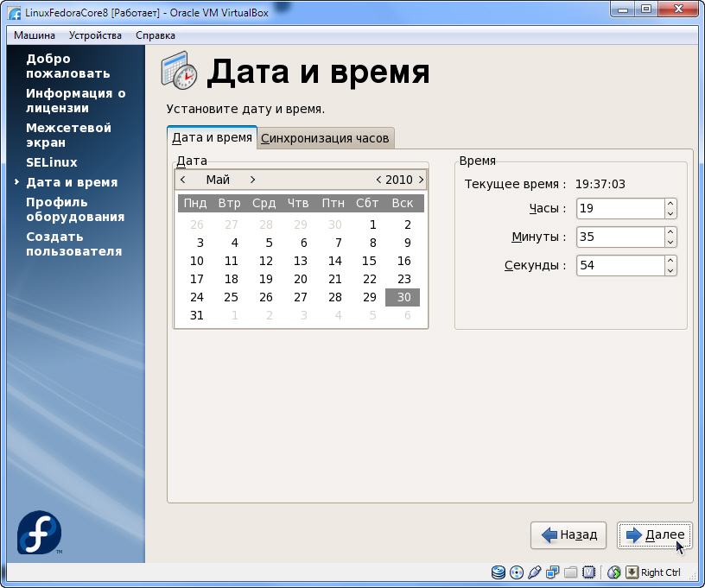Click the optical disc status bar icon
This screenshot has width=705, height=588.
point(517,572)
